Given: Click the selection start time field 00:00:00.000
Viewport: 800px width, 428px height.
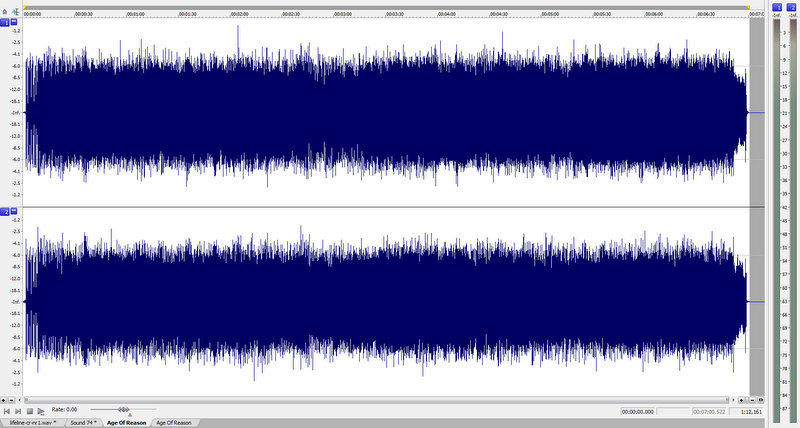Looking at the screenshot, I should point(638,411).
